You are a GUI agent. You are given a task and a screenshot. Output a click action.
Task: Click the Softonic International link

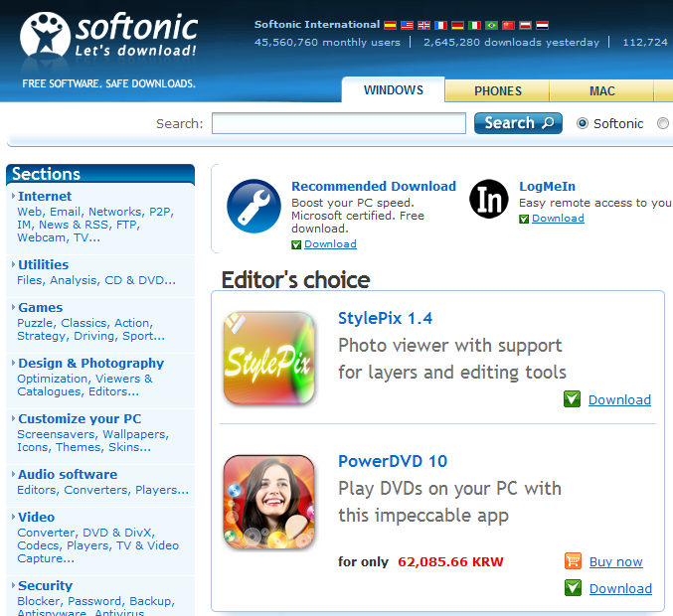(317, 25)
